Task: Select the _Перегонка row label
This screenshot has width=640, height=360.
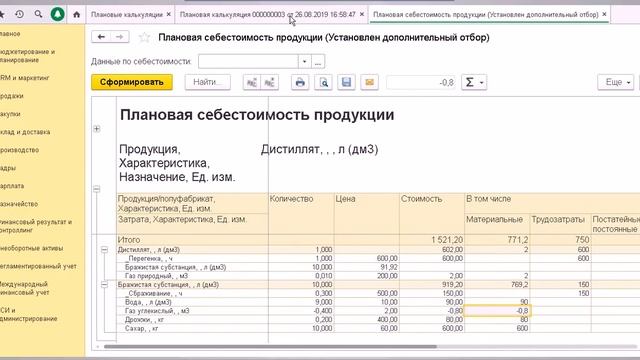Action: [x=149, y=258]
